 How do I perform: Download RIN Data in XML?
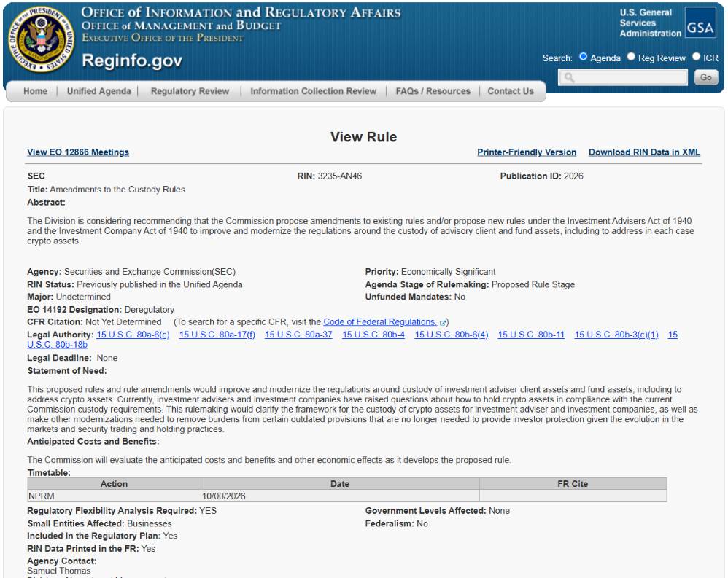click(x=644, y=152)
